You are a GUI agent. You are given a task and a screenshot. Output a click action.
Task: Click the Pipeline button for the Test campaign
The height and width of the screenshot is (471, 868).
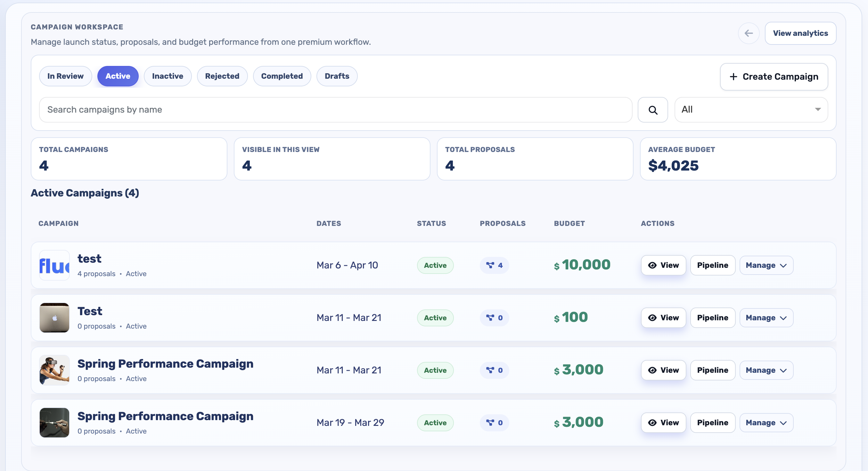(713, 317)
